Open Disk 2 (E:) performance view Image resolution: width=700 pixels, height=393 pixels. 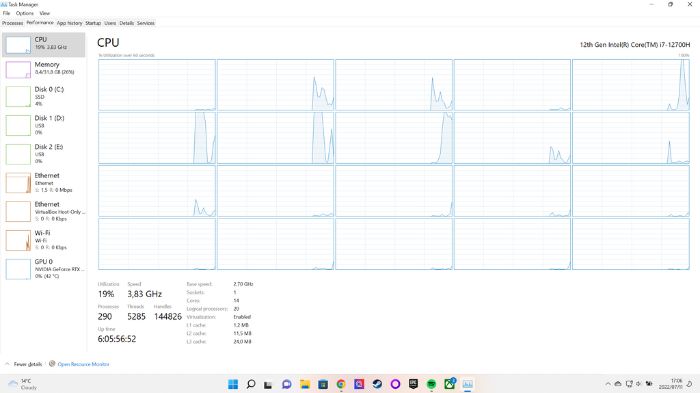[43, 154]
